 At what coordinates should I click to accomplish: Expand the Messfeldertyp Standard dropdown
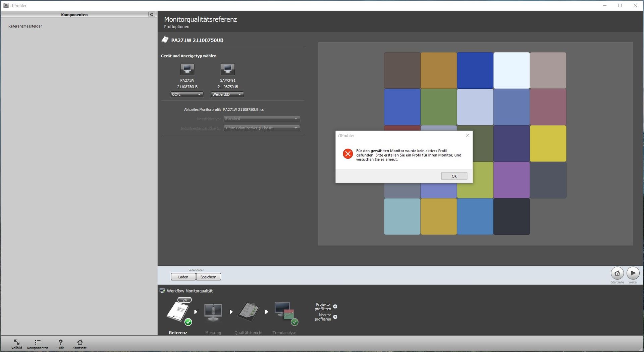(x=262, y=119)
